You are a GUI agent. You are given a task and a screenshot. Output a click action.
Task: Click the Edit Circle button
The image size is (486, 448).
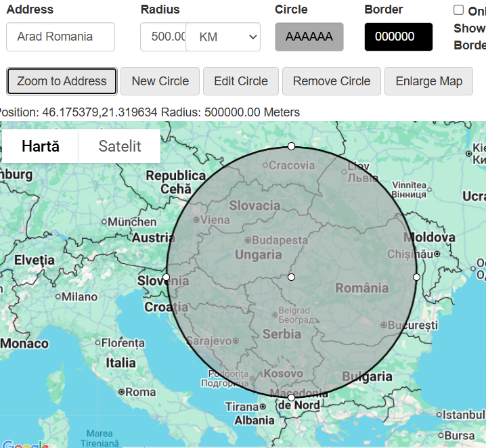pos(241,81)
